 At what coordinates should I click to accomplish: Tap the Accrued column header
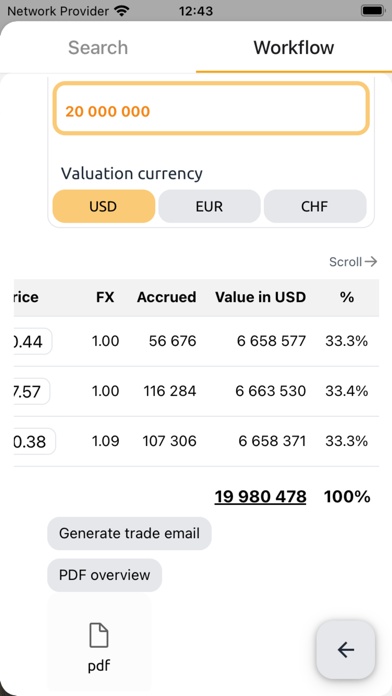[x=166, y=297]
